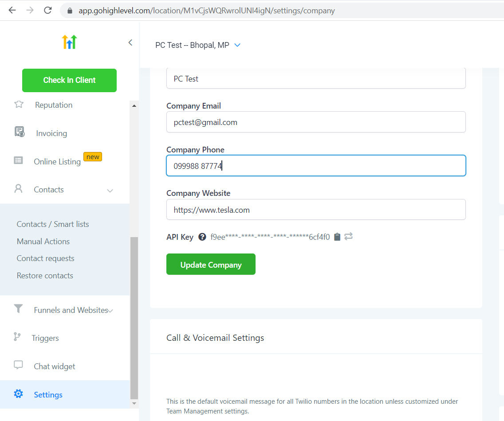
Task: Click the masked API key text
Action: pos(270,237)
